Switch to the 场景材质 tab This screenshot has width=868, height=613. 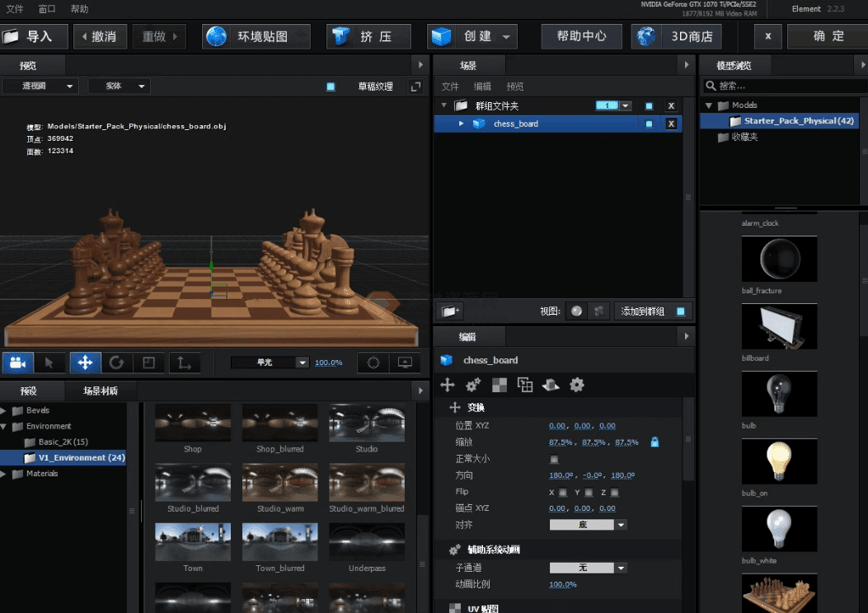coord(99,391)
